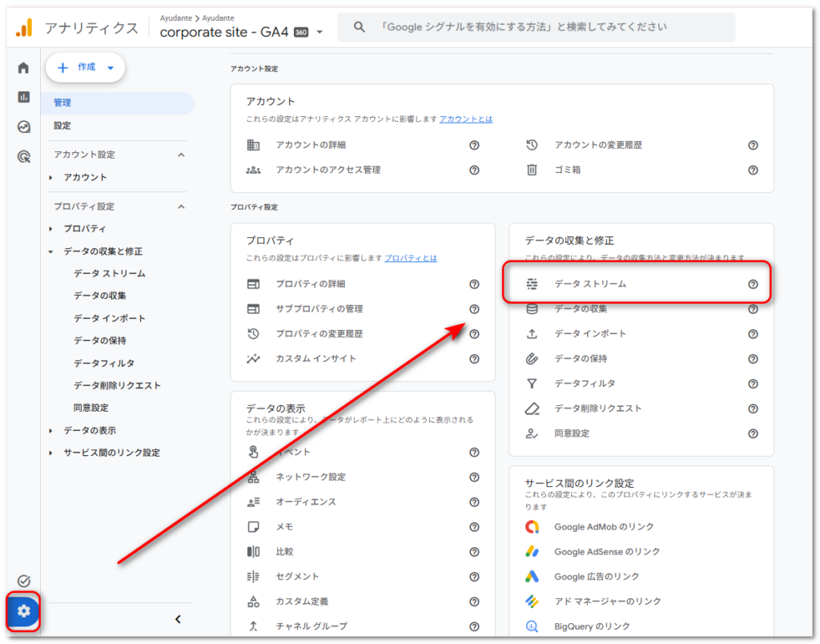Click help icon for セグメント
This screenshot has height=644, width=820.
[x=474, y=577]
